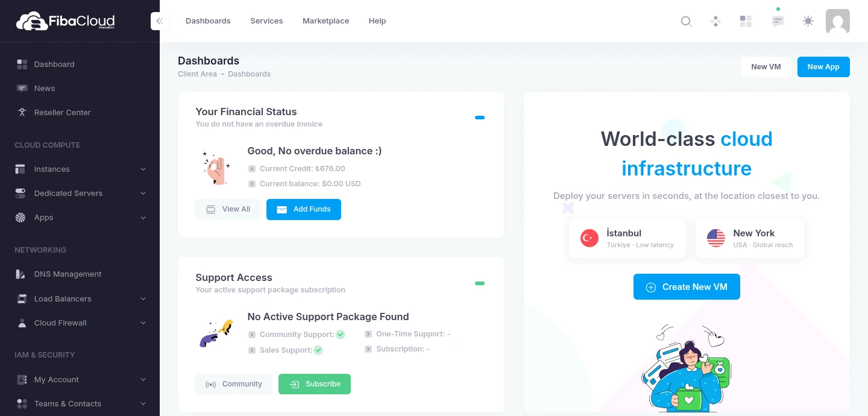The height and width of the screenshot is (416, 868).
Task: Expand the Dedicated Servers submenu chevron
Action: [x=143, y=194]
